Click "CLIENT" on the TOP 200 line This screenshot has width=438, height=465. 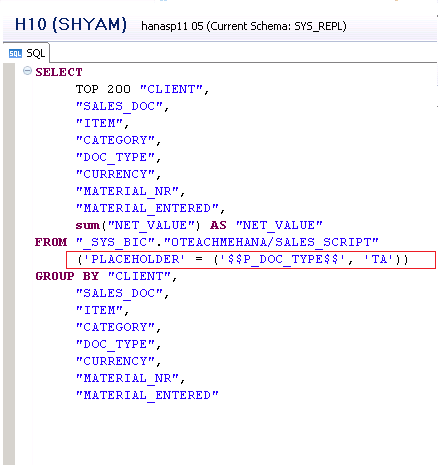click(171, 89)
